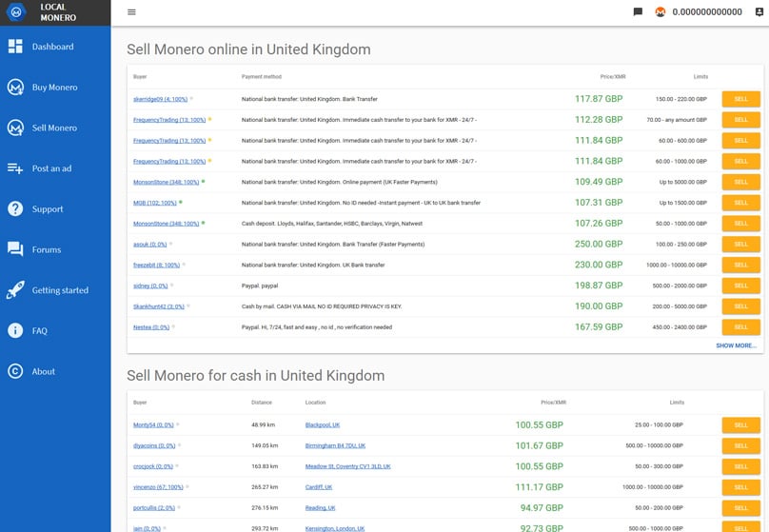Click the Buy Monero sidebar icon
The width and height of the screenshot is (769, 532).
[x=15, y=88]
